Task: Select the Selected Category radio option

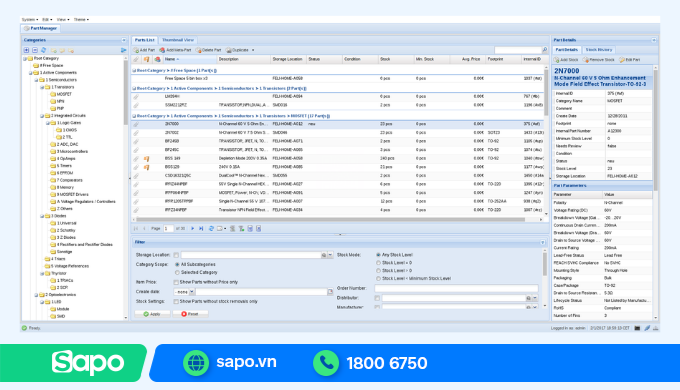Action: [177, 272]
